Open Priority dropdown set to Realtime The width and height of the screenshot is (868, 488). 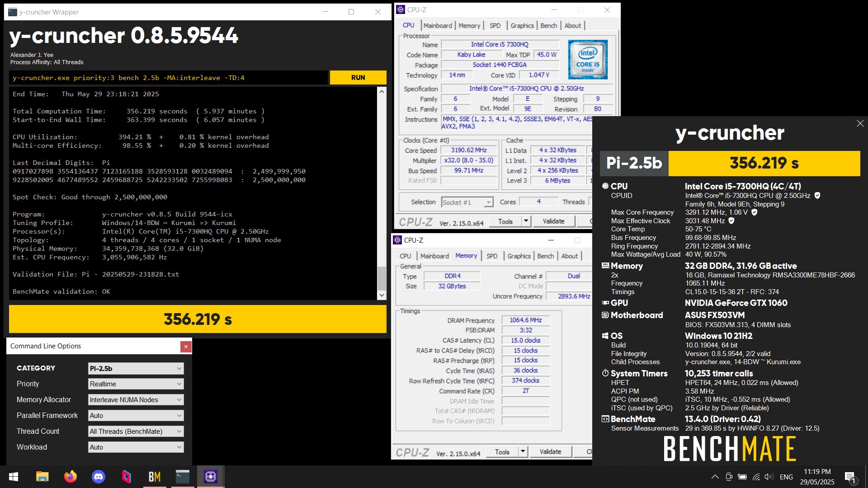[136, 384]
